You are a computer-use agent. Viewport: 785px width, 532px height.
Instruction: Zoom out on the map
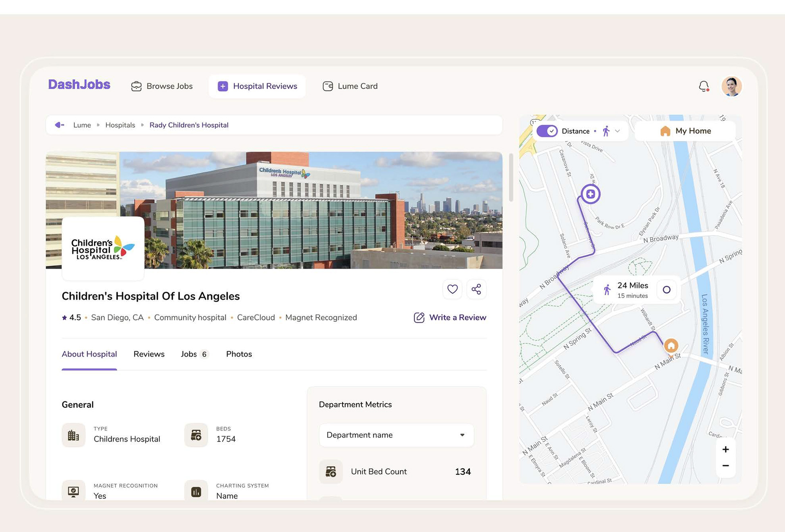pyautogui.click(x=726, y=466)
